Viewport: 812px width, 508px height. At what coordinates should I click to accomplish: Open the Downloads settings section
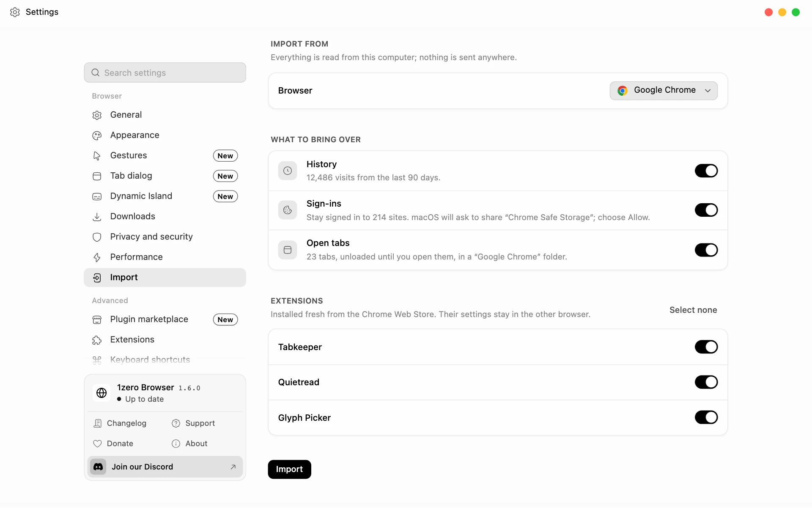click(x=165, y=216)
